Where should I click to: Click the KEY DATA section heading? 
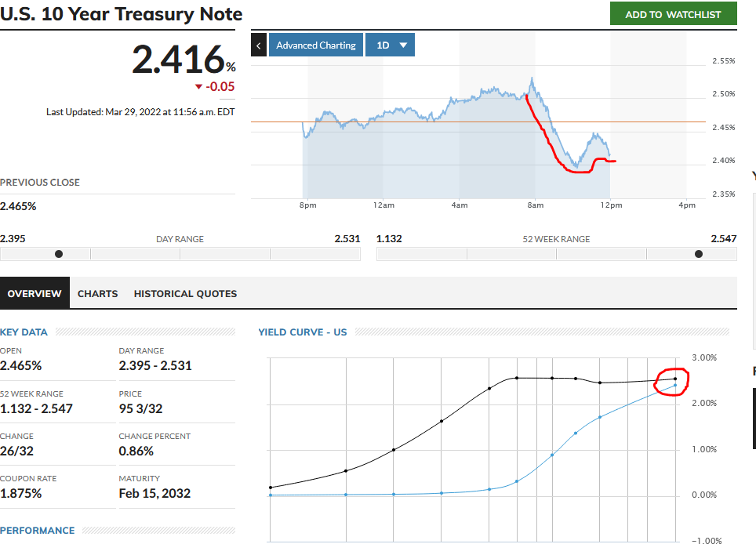(24, 332)
